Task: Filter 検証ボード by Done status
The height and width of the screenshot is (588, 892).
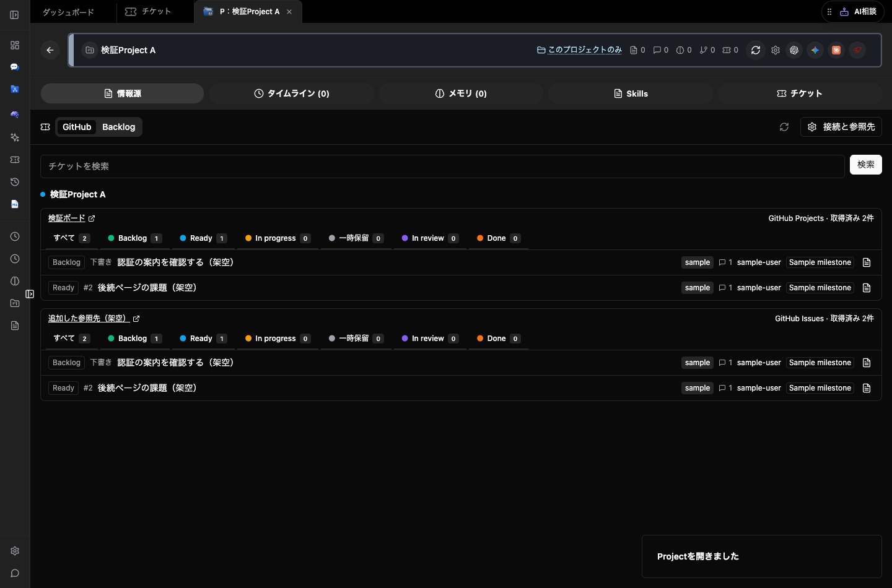Action: 498,238
